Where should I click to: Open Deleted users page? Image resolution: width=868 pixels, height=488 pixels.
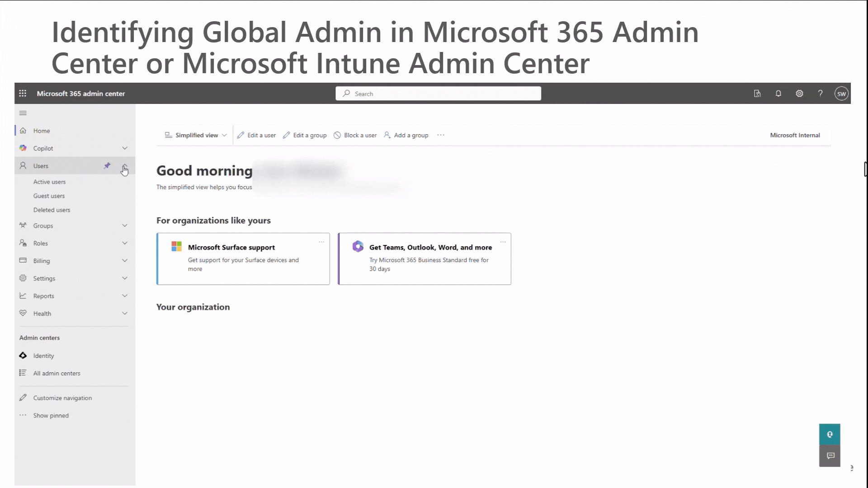(52, 210)
